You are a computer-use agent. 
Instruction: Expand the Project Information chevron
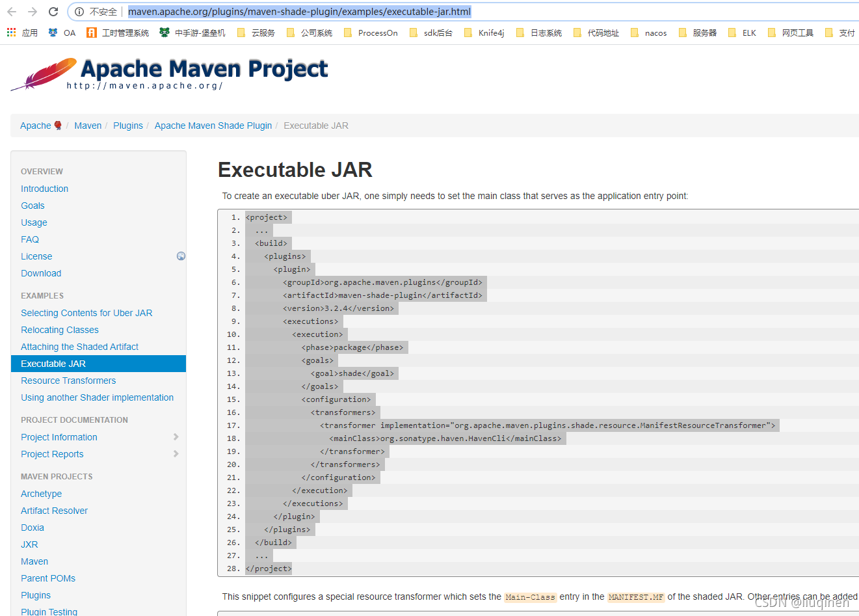(176, 436)
